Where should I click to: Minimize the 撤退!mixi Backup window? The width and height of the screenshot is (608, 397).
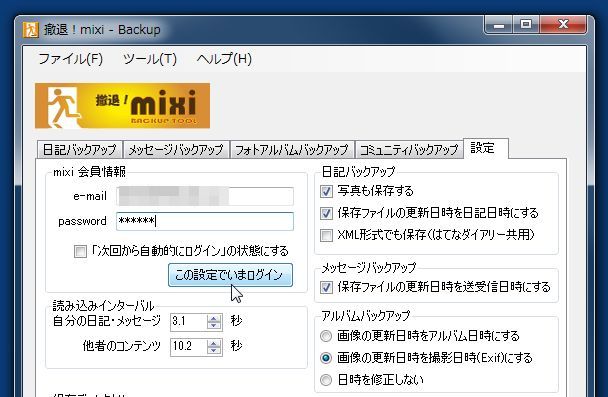point(499,25)
